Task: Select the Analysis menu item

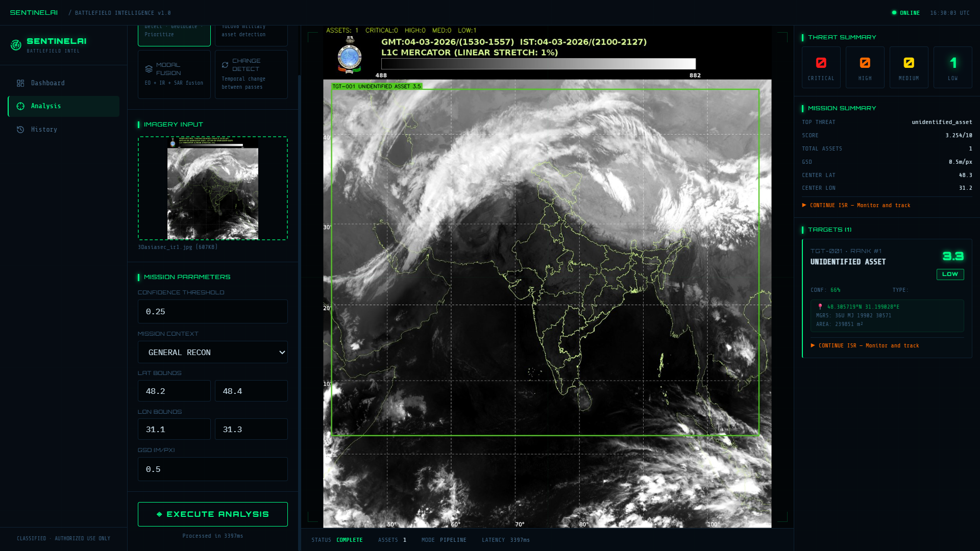Action: [x=64, y=106]
